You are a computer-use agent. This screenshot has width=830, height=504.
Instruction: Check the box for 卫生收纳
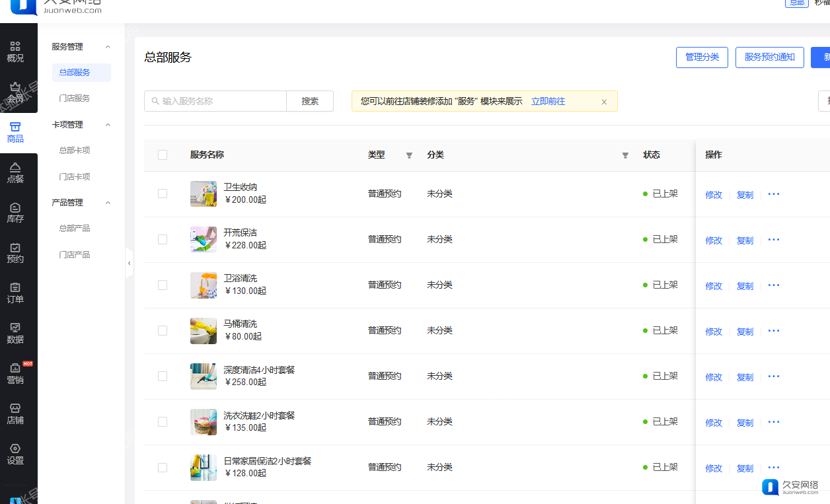click(x=163, y=194)
